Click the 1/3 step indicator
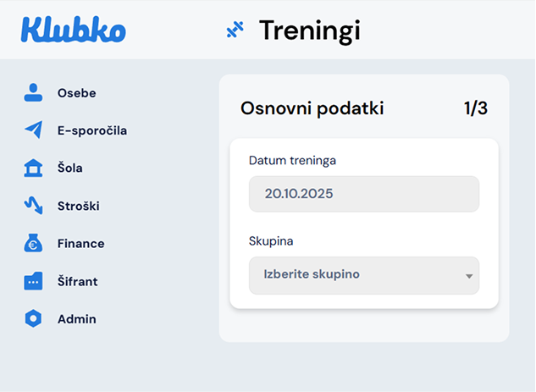This screenshot has width=536, height=392. click(x=475, y=108)
